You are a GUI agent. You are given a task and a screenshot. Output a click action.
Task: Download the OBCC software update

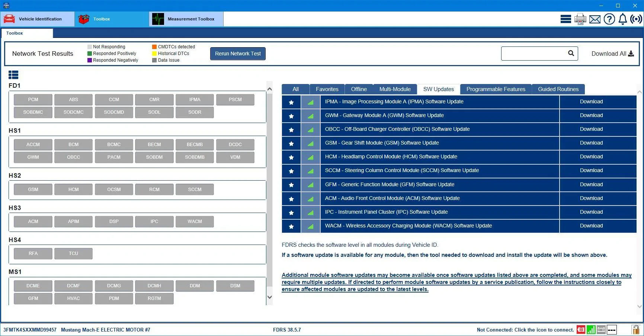pos(598,129)
